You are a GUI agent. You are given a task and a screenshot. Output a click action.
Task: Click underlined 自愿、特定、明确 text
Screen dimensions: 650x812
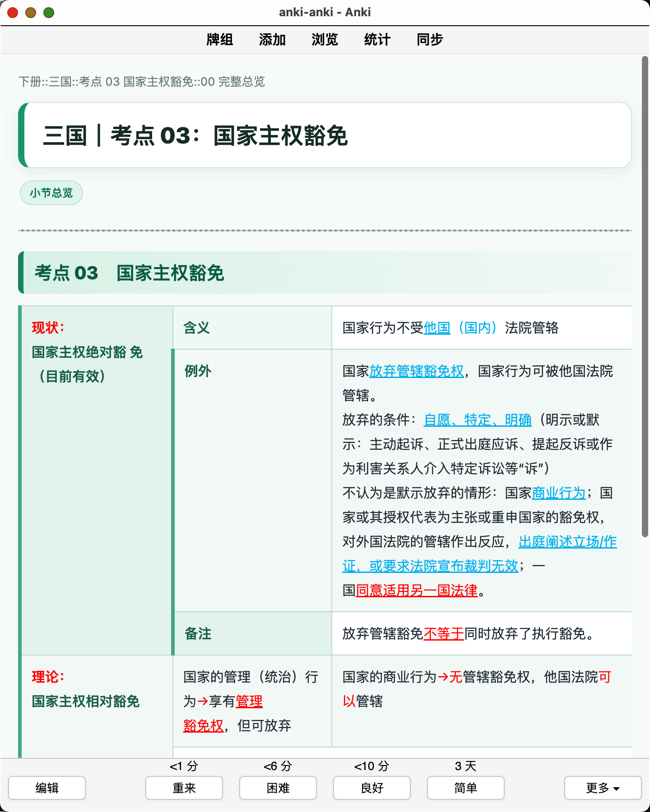click(478, 420)
